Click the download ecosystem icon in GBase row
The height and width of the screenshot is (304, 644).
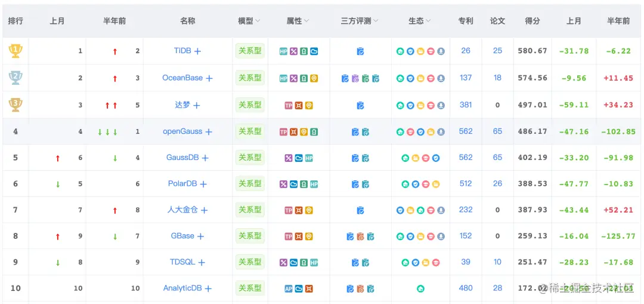click(441, 237)
